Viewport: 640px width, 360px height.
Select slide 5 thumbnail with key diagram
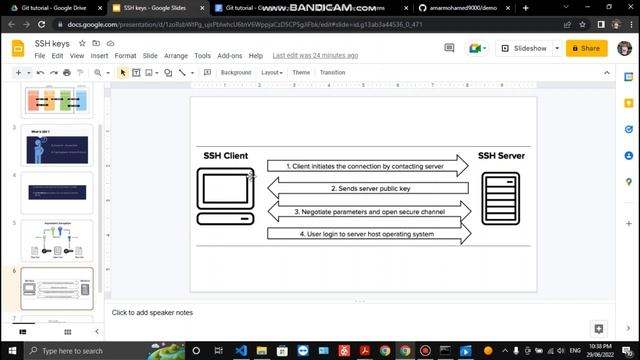point(57,241)
